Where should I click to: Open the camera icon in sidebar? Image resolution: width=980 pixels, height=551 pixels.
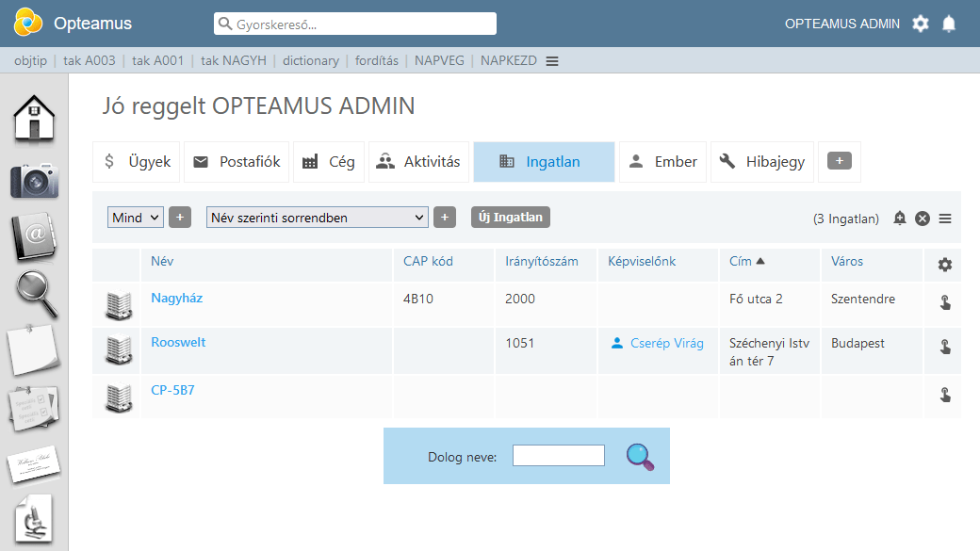34,180
